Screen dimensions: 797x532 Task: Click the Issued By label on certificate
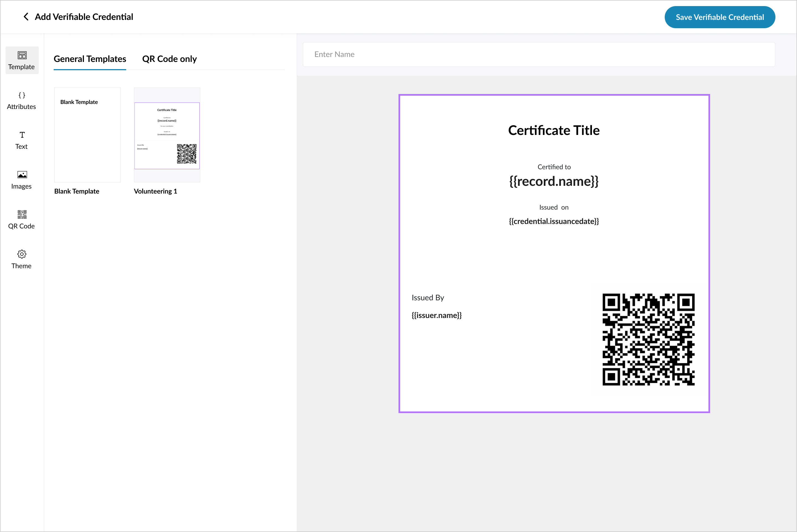428,298
